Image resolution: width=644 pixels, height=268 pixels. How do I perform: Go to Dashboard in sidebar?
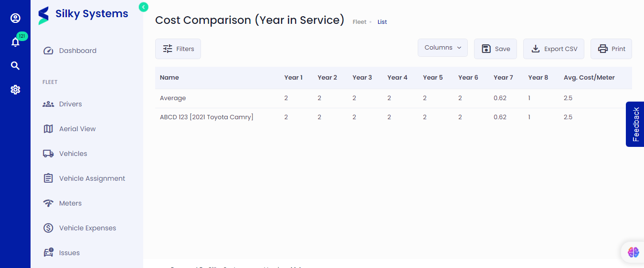pyautogui.click(x=77, y=51)
